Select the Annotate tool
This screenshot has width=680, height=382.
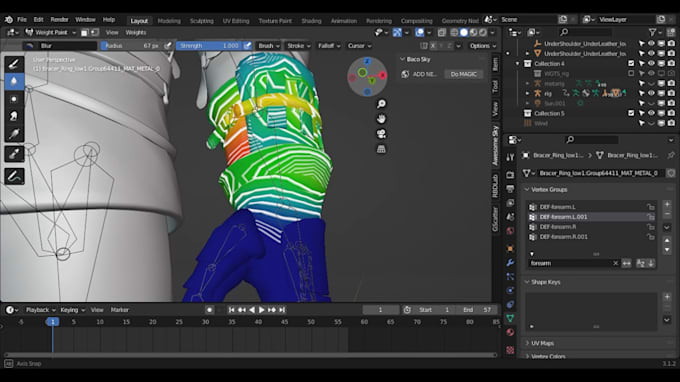coord(14,176)
